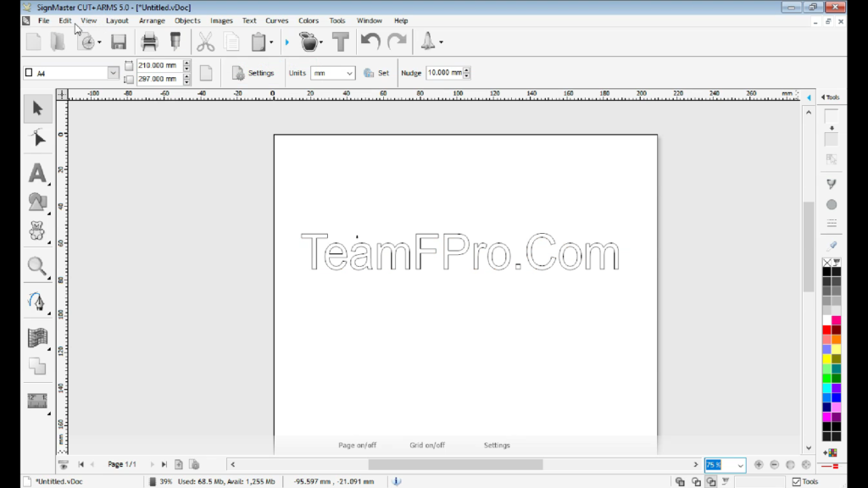
Task: Pick the bright green color swatch
Action: click(827, 379)
